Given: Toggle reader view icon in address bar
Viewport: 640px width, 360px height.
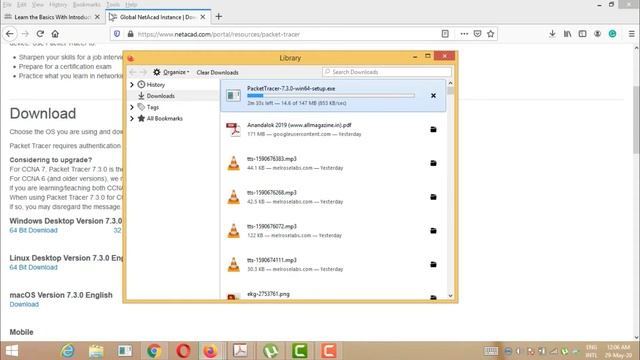Looking at the screenshot, I should point(445,34).
